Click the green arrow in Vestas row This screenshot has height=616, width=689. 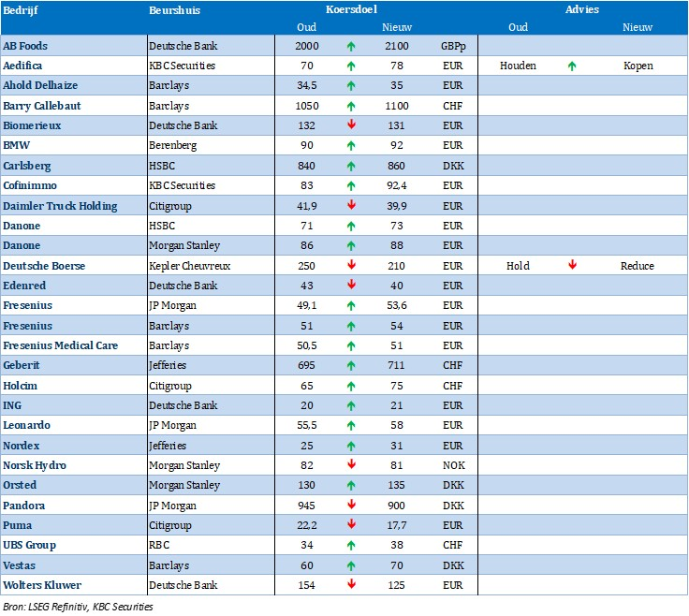click(x=350, y=565)
